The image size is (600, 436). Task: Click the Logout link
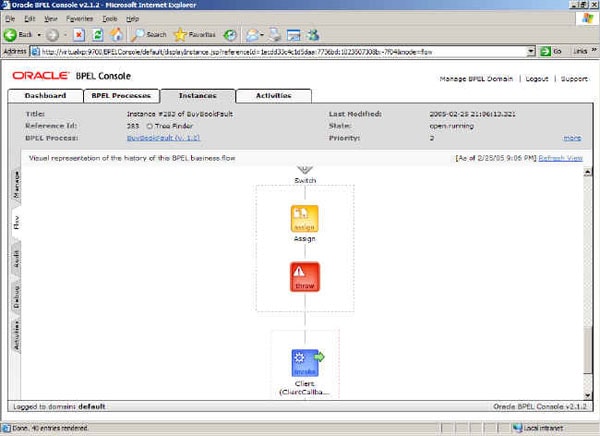point(537,78)
